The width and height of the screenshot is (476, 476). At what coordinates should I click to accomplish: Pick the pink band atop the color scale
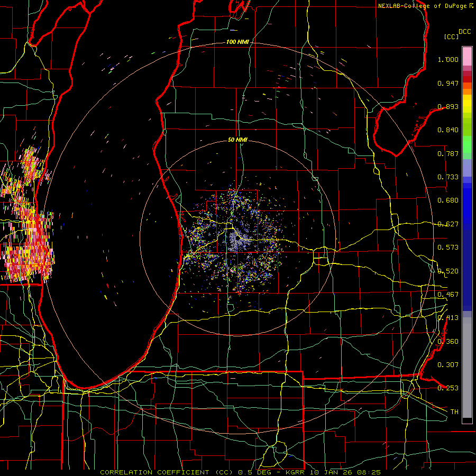[467, 56]
